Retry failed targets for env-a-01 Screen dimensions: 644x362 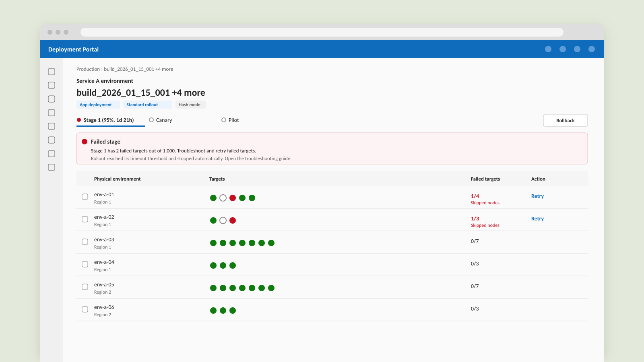[537, 196]
